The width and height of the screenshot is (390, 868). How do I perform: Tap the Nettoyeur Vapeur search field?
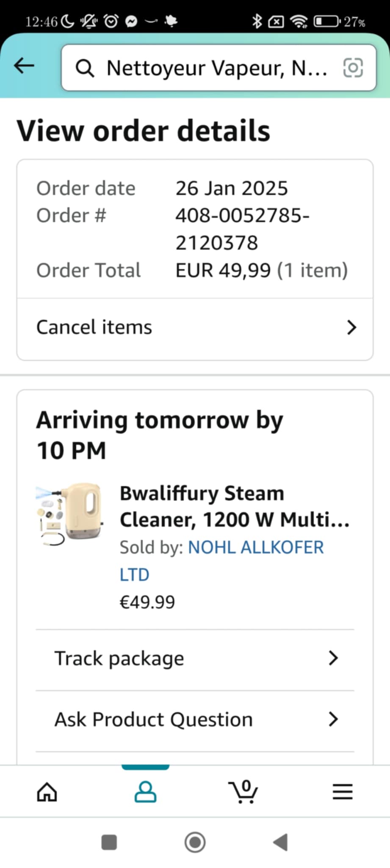click(x=216, y=68)
